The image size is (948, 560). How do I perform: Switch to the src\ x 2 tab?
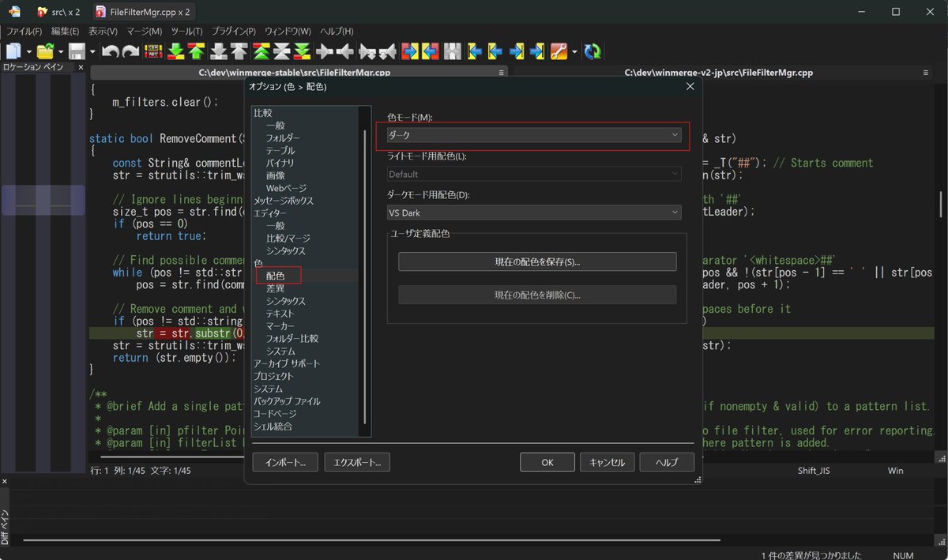tap(58, 12)
